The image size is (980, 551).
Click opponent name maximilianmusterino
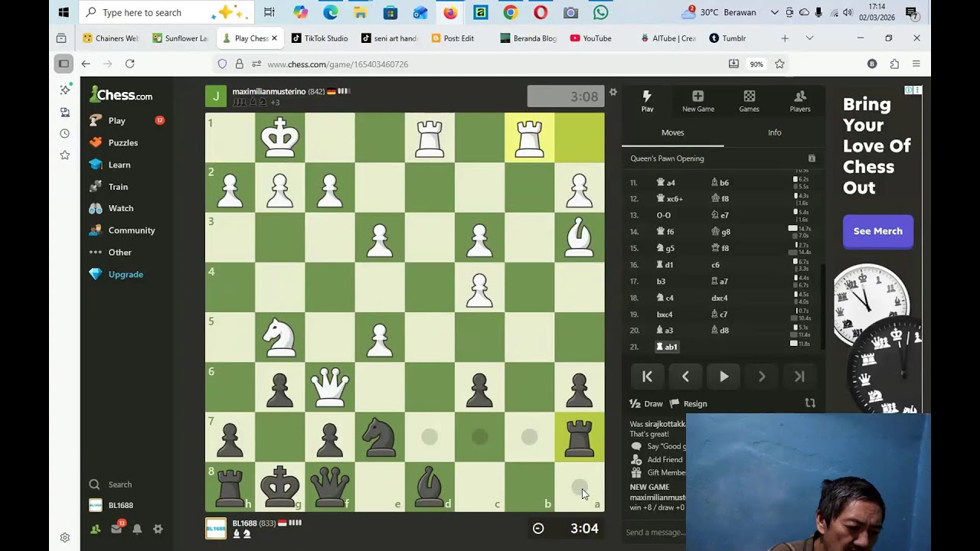tap(269, 91)
